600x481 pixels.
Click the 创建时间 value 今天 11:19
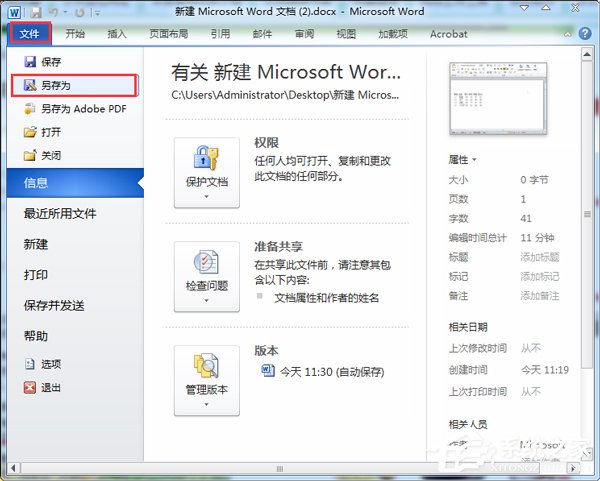click(x=545, y=370)
